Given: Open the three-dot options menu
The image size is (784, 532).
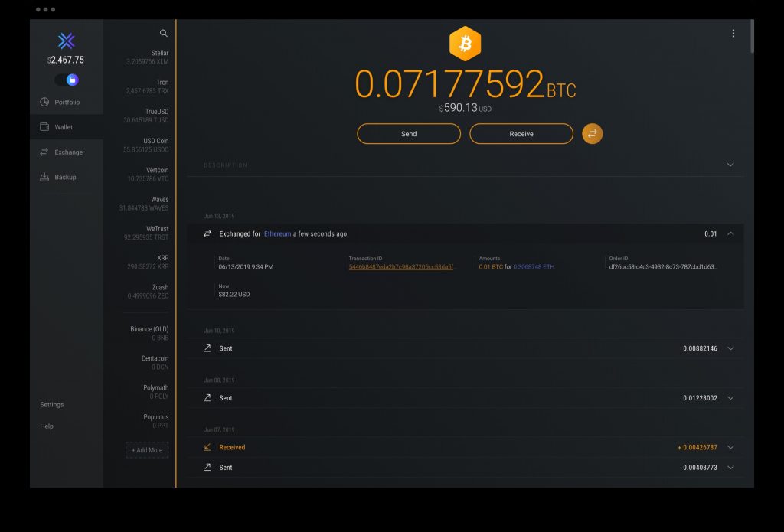Looking at the screenshot, I should pyautogui.click(x=733, y=33).
